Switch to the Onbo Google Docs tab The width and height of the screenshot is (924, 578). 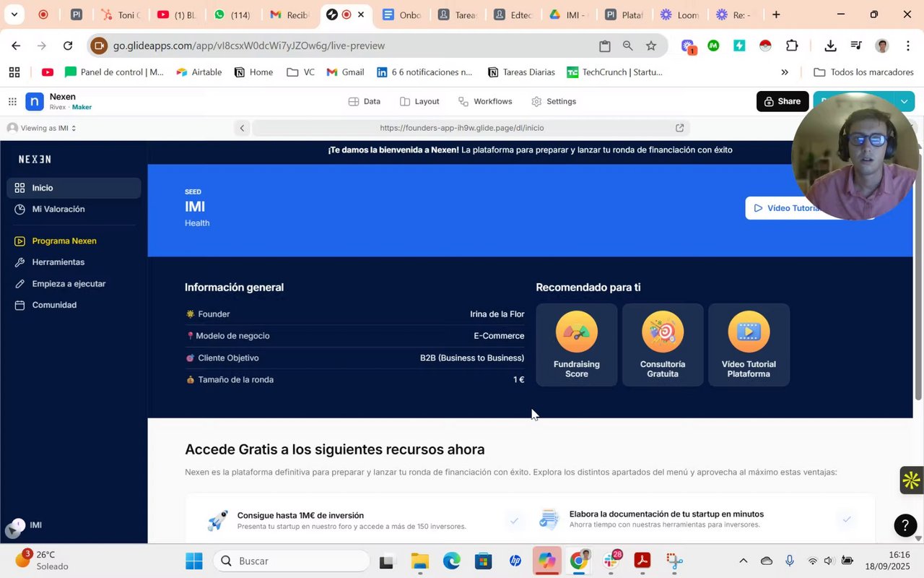(x=401, y=14)
